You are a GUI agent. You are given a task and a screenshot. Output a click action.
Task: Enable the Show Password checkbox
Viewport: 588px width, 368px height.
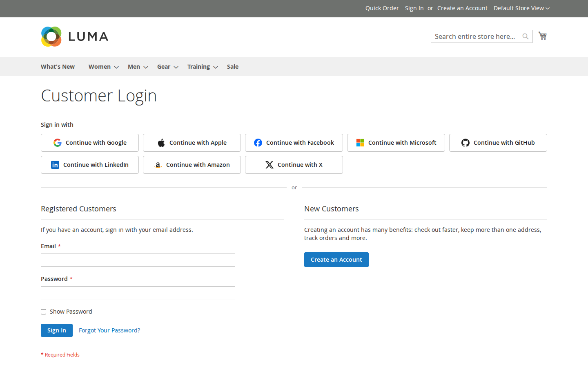click(x=43, y=312)
